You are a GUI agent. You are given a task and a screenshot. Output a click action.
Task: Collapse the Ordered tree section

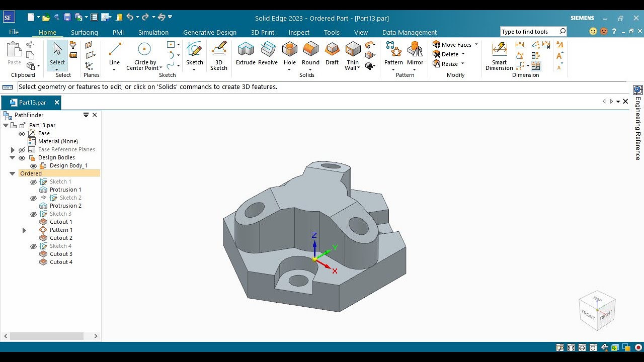pyautogui.click(x=13, y=173)
